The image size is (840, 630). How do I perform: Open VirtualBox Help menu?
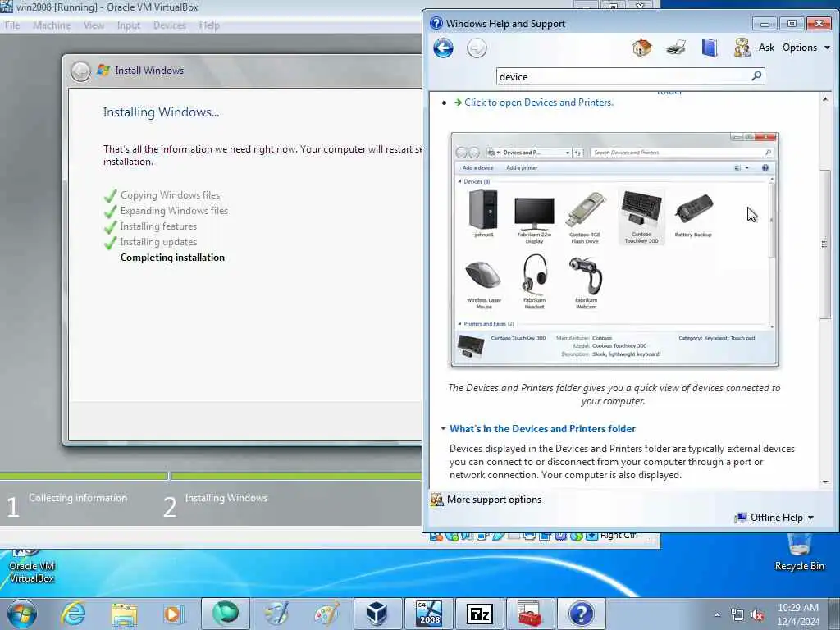(x=209, y=25)
